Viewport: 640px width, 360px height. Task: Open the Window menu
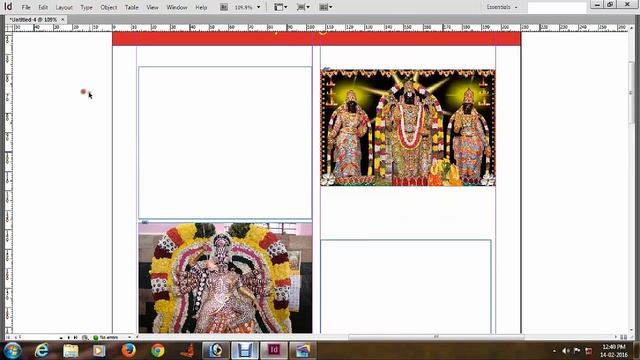(177, 7)
